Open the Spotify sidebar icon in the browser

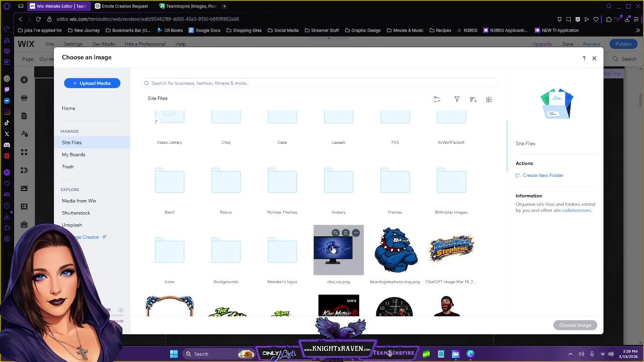tap(7, 172)
